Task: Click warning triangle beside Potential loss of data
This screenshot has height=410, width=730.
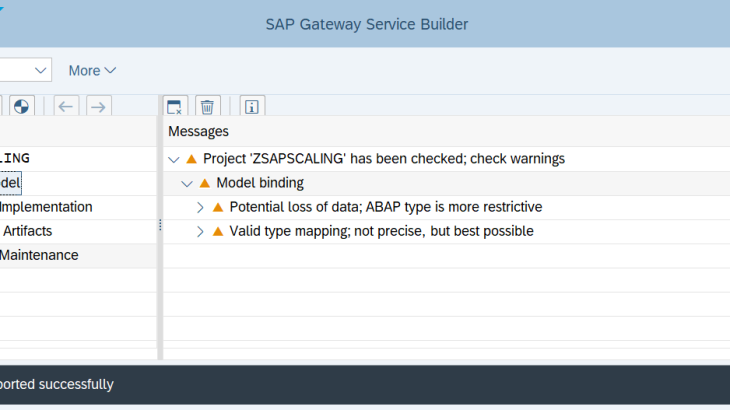Action: [x=217, y=207]
